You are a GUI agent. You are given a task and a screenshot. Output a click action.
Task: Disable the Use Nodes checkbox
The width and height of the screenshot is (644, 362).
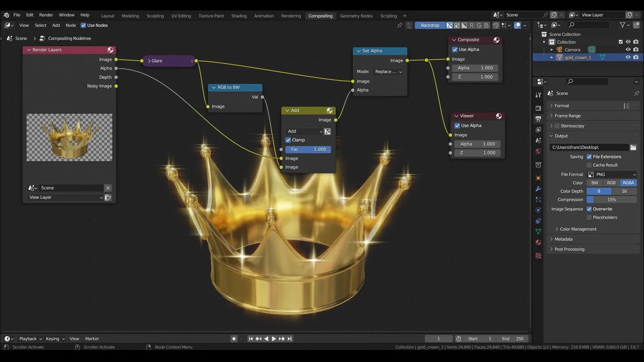coord(83,25)
